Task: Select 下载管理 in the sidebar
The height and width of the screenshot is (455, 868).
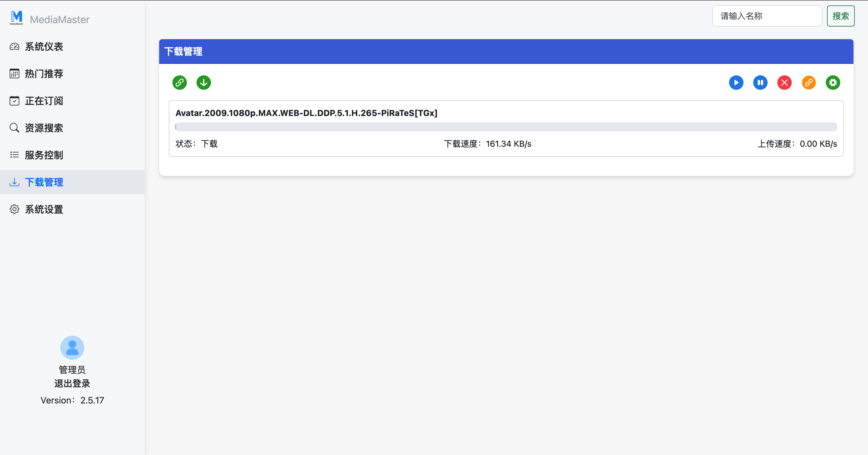Action: click(44, 182)
